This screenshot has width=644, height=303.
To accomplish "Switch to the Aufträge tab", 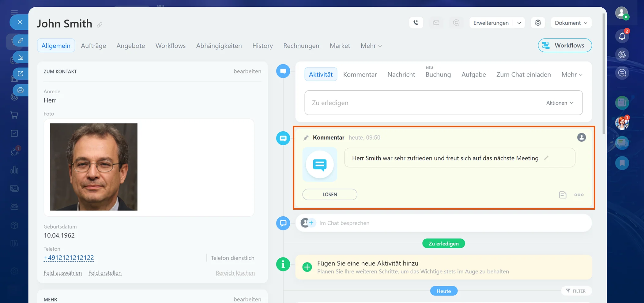I will (93, 46).
